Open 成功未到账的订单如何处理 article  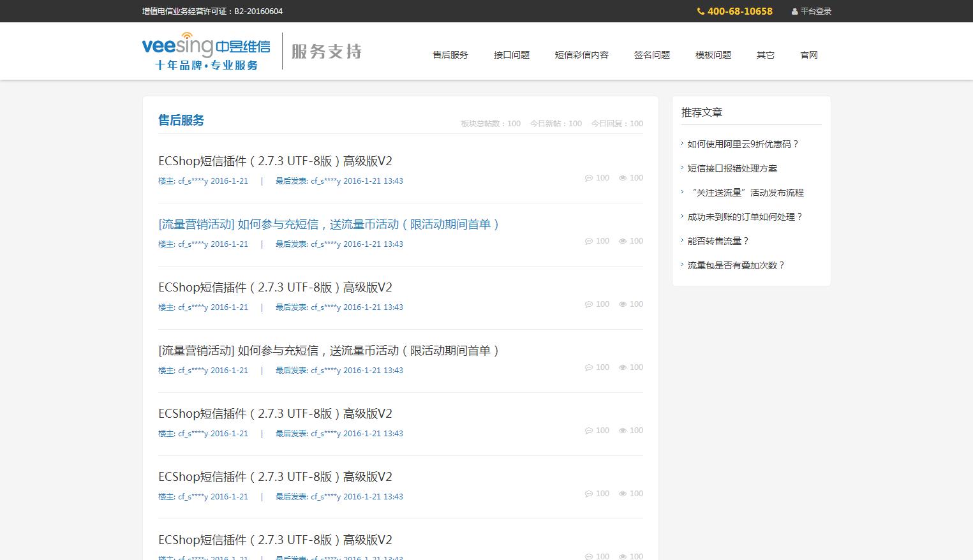[745, 217]
